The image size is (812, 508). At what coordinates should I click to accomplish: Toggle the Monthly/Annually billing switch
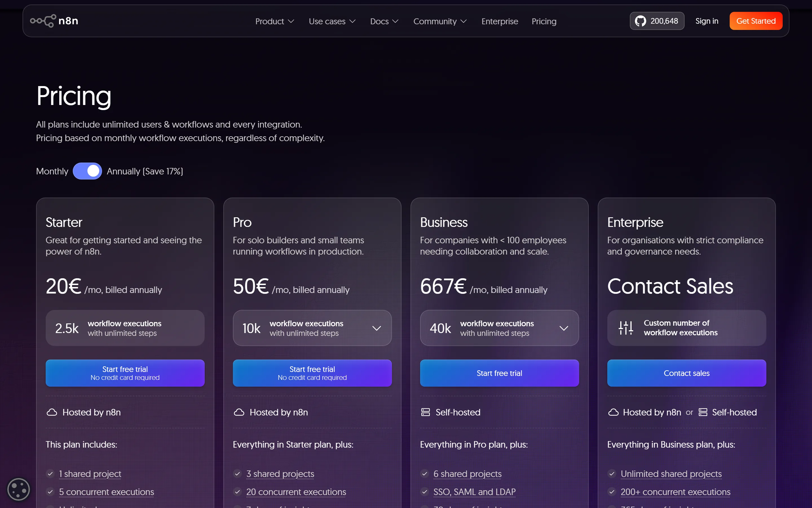[87, 171]
